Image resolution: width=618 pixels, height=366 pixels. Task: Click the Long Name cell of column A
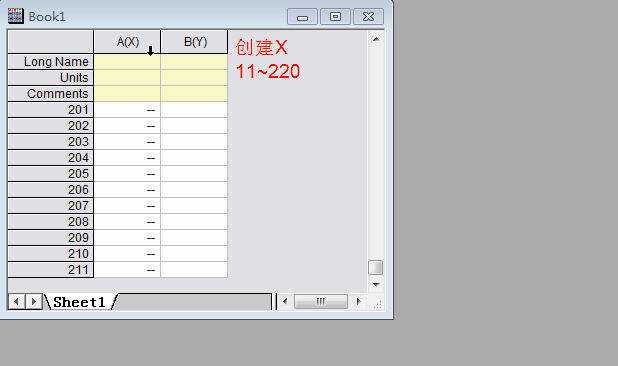click(x=127, y=62)
